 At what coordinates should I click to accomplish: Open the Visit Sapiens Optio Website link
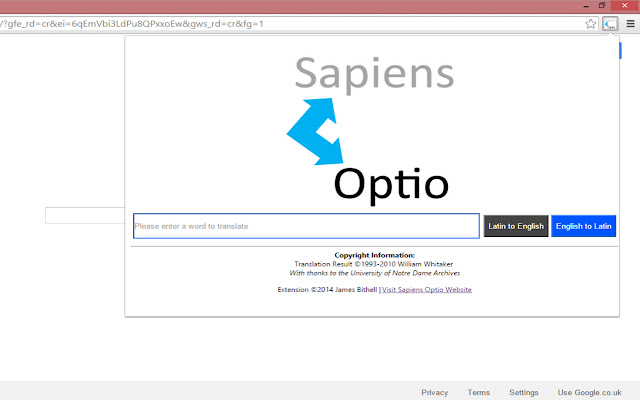pos(427,290)
